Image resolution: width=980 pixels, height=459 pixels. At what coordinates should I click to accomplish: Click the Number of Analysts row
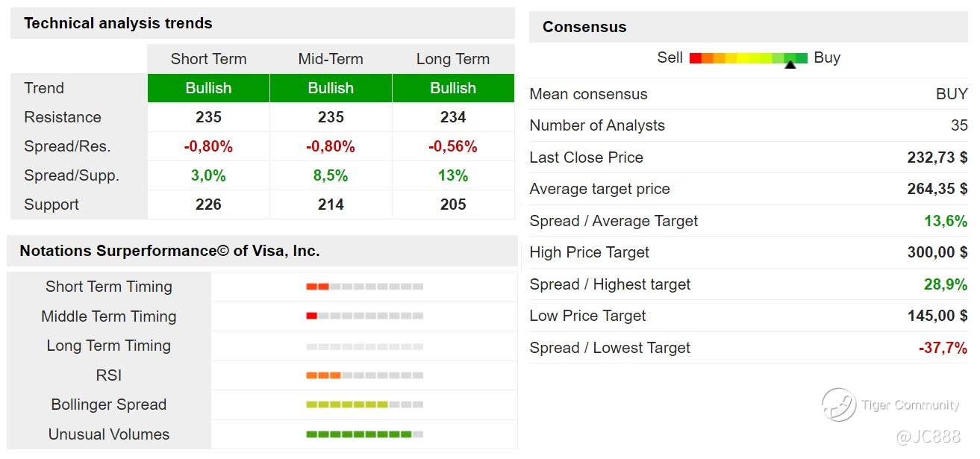(748, 125)
